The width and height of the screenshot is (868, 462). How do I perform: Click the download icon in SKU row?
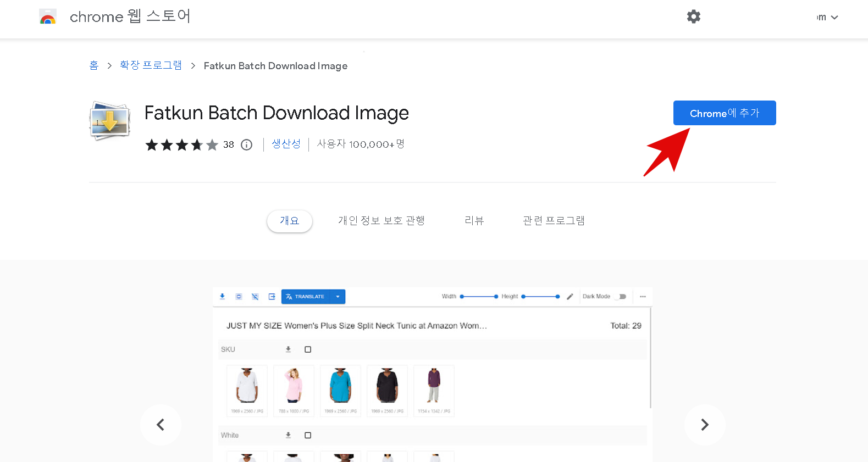point(288,349)
